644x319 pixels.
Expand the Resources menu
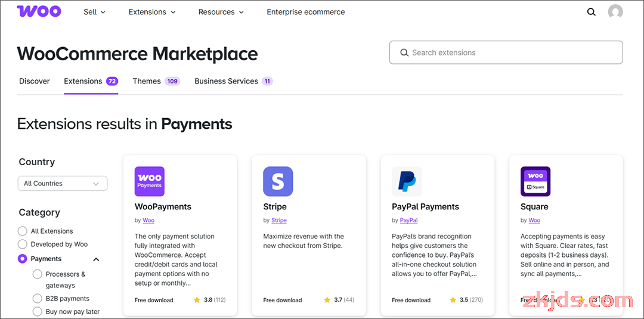coord(221,12)
